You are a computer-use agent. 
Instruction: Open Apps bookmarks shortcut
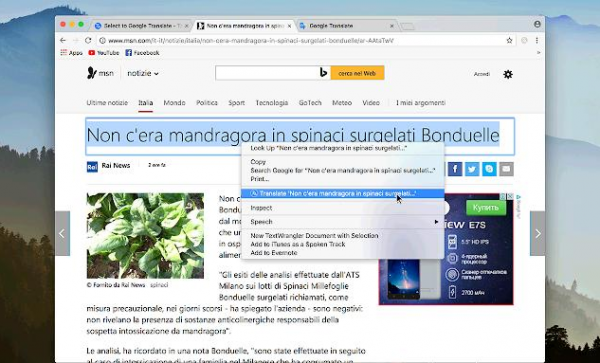pos(71,53)
